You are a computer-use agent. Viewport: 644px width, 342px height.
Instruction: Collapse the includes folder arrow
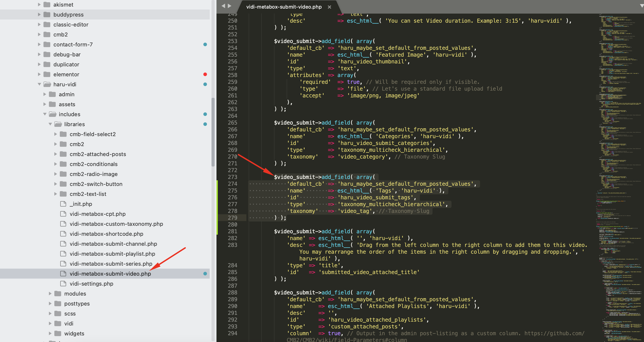(x=45, y=114)
